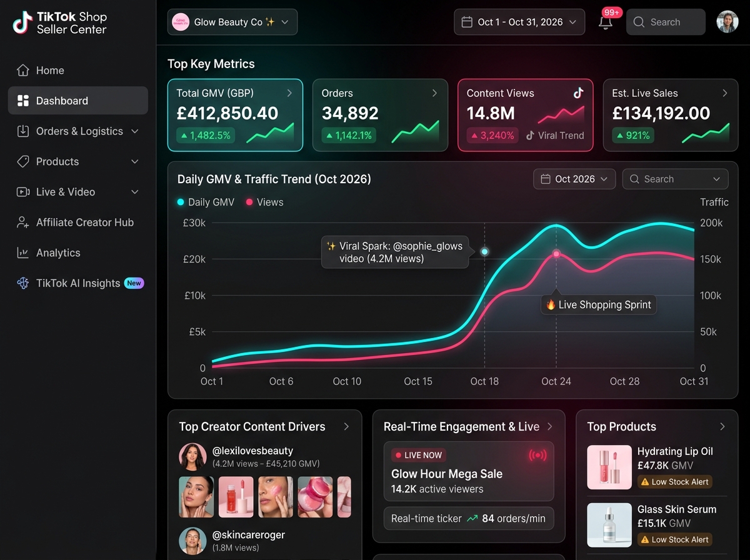Open the Oct 1 - Oct 31, 2026 date picker
Screen dimensions: 750x560
519,22
